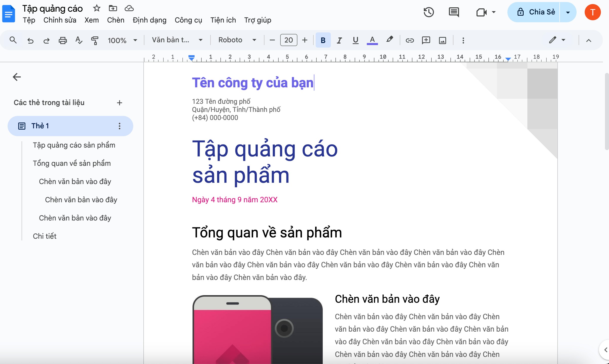
Task: Open the search magnifier in toolbar
Action: coord(13,40)
